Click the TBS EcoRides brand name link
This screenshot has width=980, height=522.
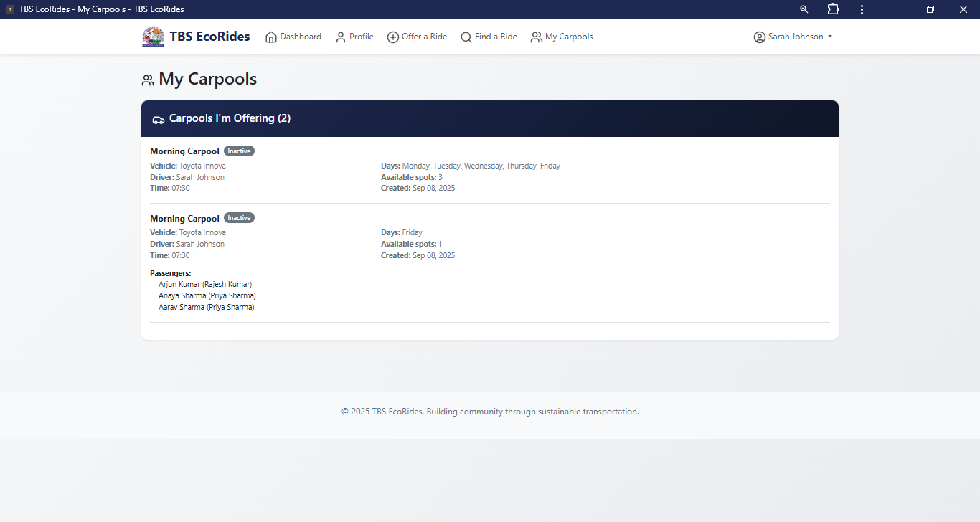pos(209,37)
